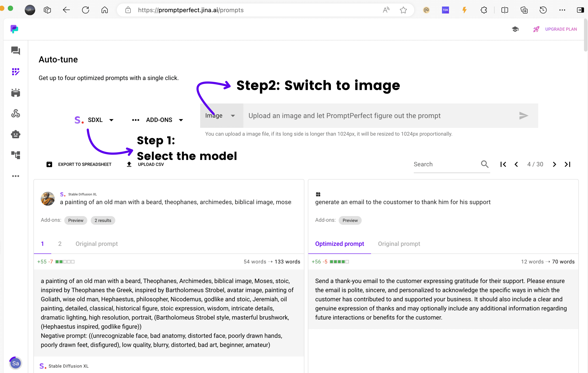Select the robot agent sidebar icon
This screenshot has height=373, width=588.
click(16, 134)
